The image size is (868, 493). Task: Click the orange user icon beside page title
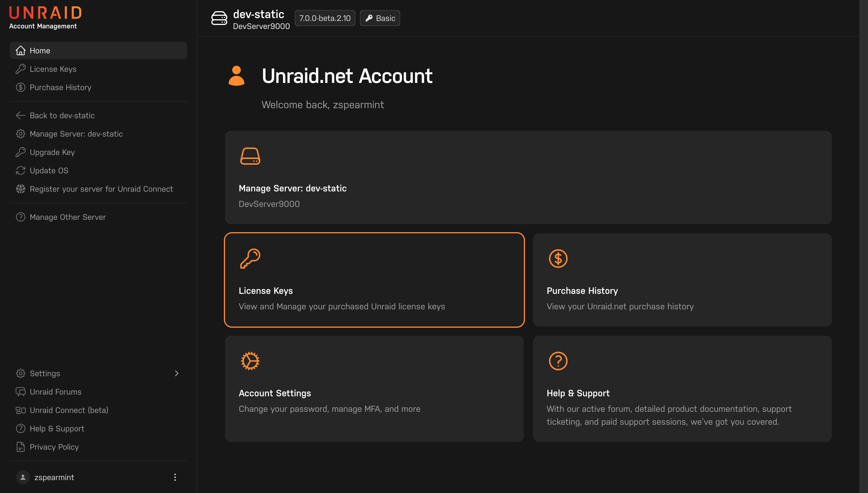pos(237,75)
